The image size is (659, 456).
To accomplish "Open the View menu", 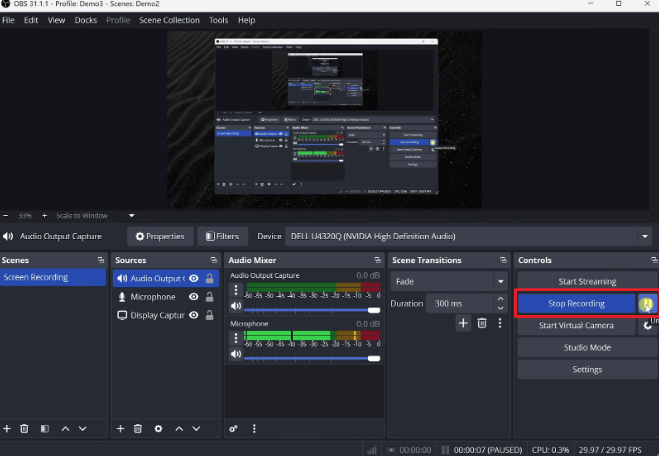I will coord(56,20).
